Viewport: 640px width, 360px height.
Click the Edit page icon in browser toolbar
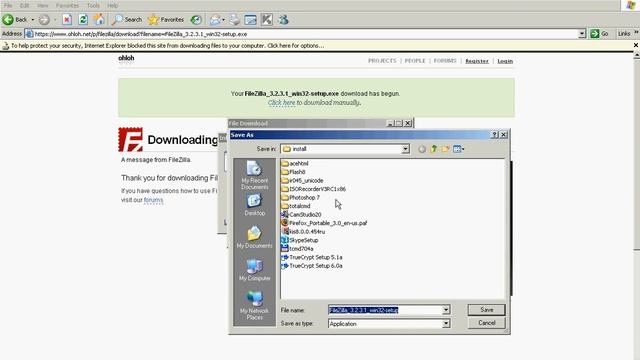pyautogui.click(x=250, y=19)
